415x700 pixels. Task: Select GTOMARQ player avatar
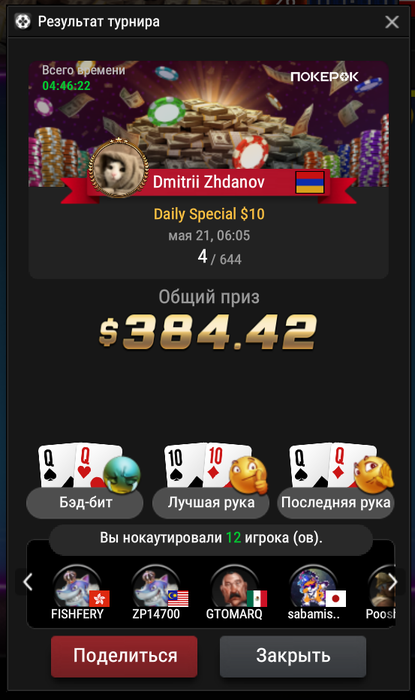(235, 587)
